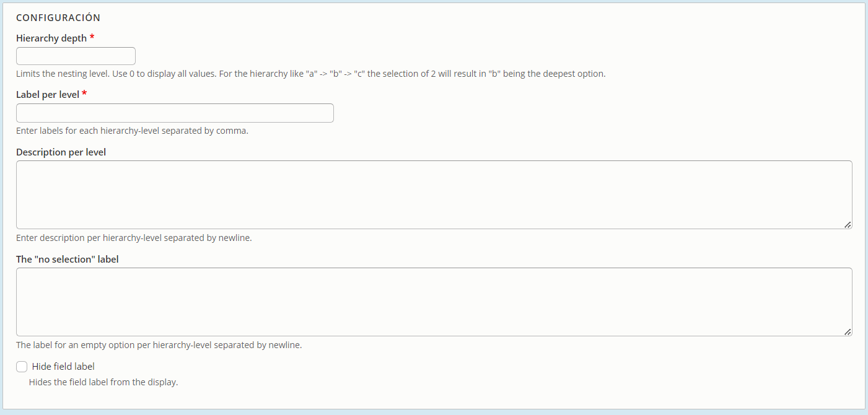Click the red asterisk beside Hierarchy depth

point(92,38)
